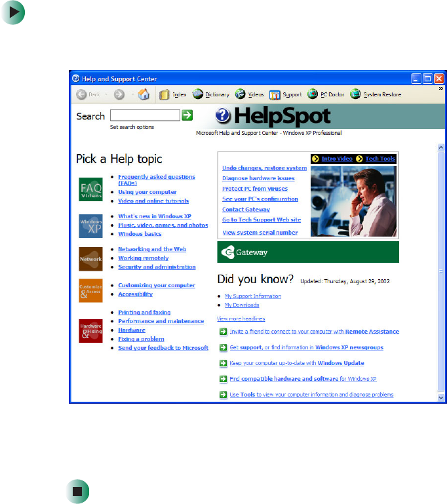This screenshot has height=504, width=447.
Task: Click the yellow arrow icon beside Intro Video
Action: point(315,159)
